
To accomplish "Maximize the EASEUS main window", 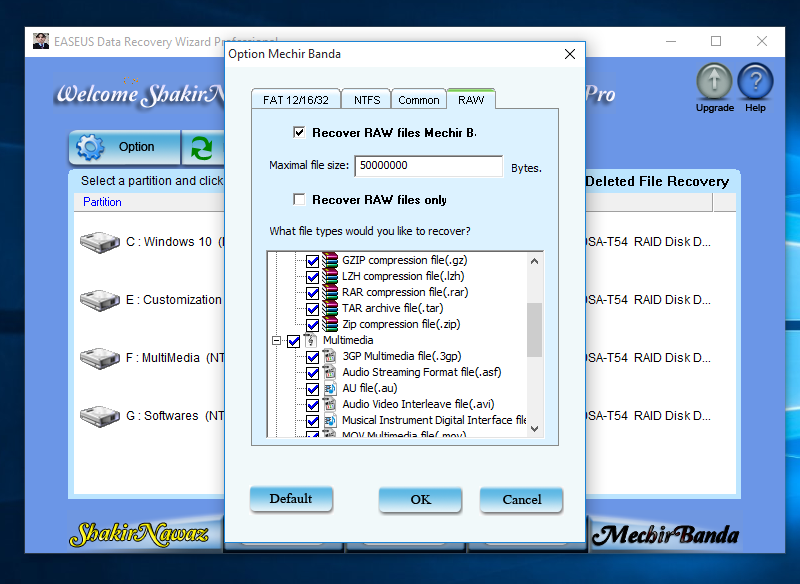I will pos(716,41).
